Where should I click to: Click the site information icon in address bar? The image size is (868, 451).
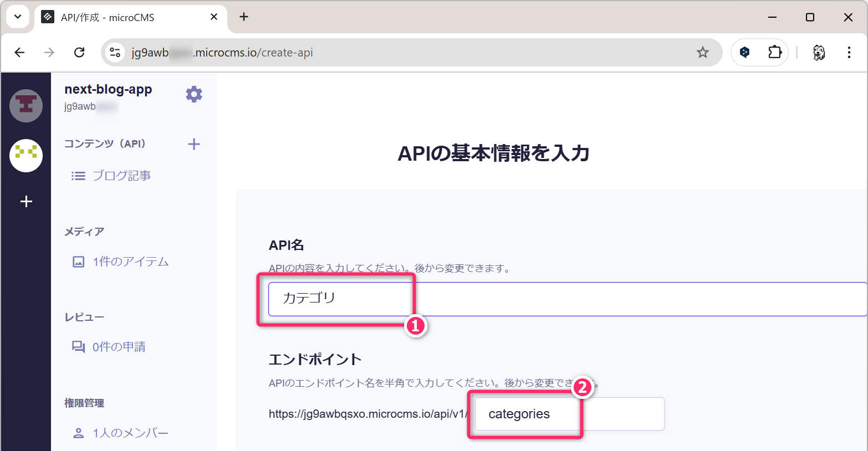click(x=115, y=53)
